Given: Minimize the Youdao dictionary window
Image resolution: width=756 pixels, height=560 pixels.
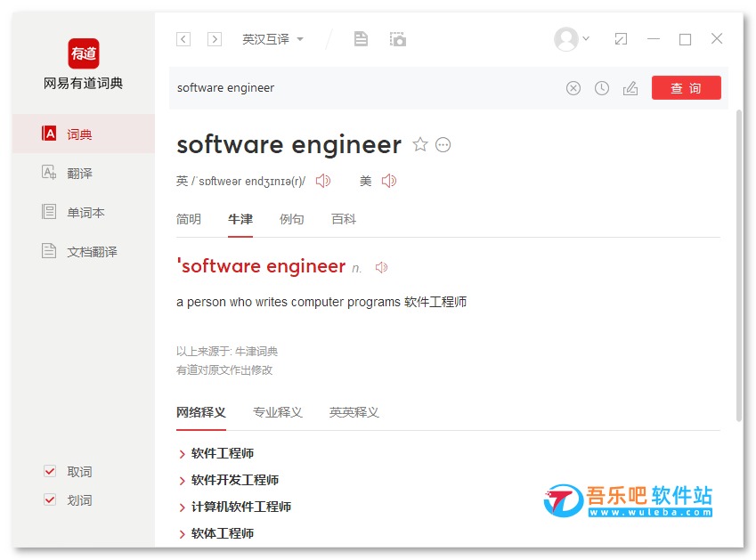Looking at the screenshot, I should [x=654, y=38].
